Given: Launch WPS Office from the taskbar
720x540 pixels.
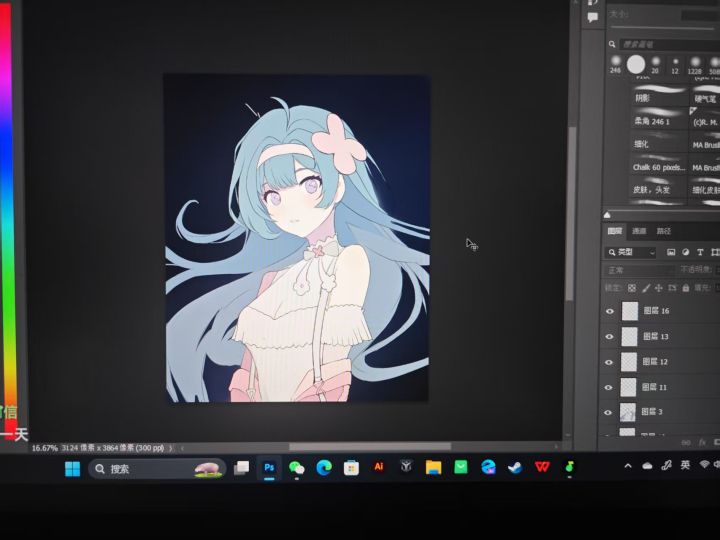Looking at the screenshot, I should coord(542,467).
